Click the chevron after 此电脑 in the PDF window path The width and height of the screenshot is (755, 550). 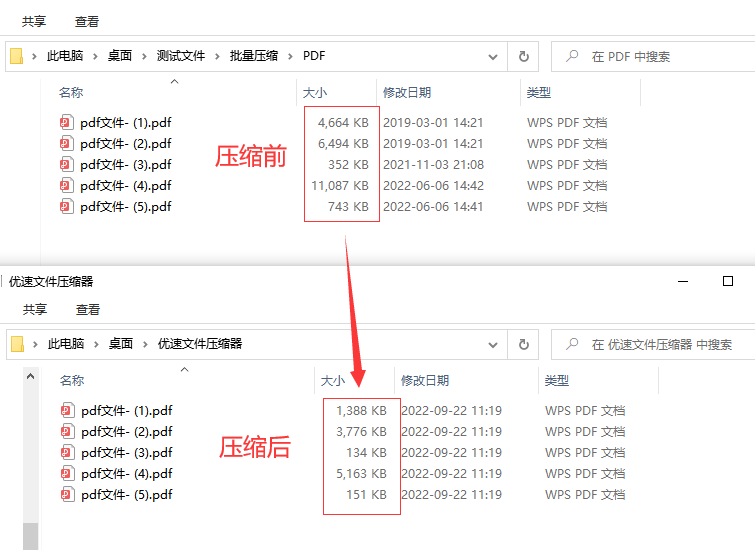[x=95, y=56]
